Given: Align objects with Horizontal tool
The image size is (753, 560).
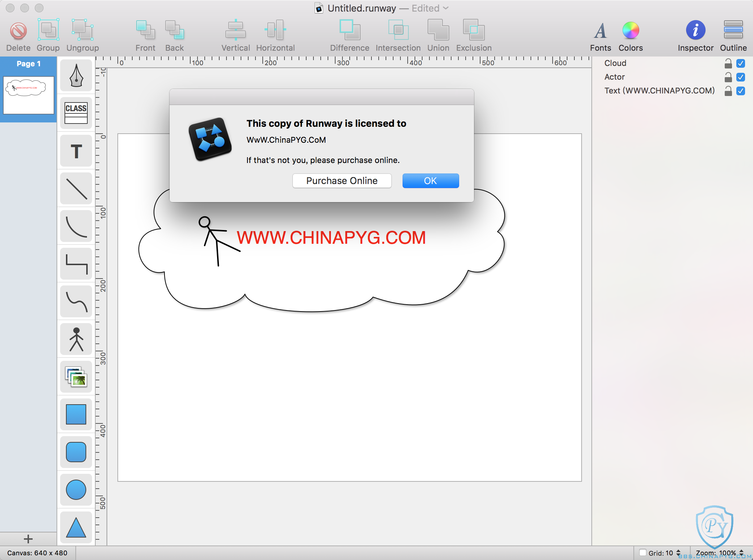Looking at the screenshot, I should [x=275, y=30].
